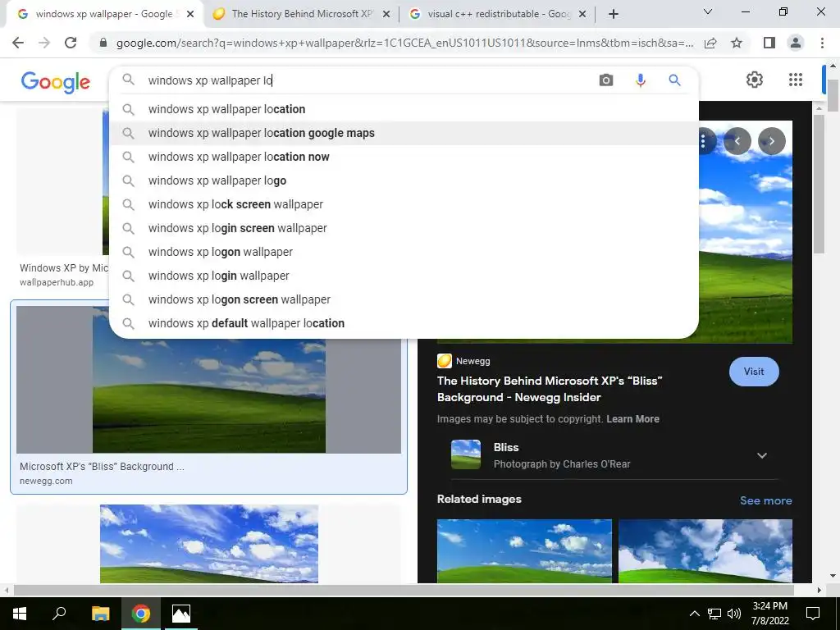The height and width of the screenshot is (630, 840).
Task: Open the Chrome three-dot menu
Action: point(822,43)
